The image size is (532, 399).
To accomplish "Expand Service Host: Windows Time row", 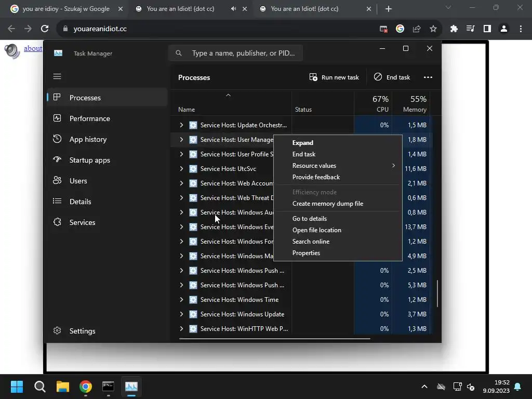I will pyautogui.click(x=181, y=300).
